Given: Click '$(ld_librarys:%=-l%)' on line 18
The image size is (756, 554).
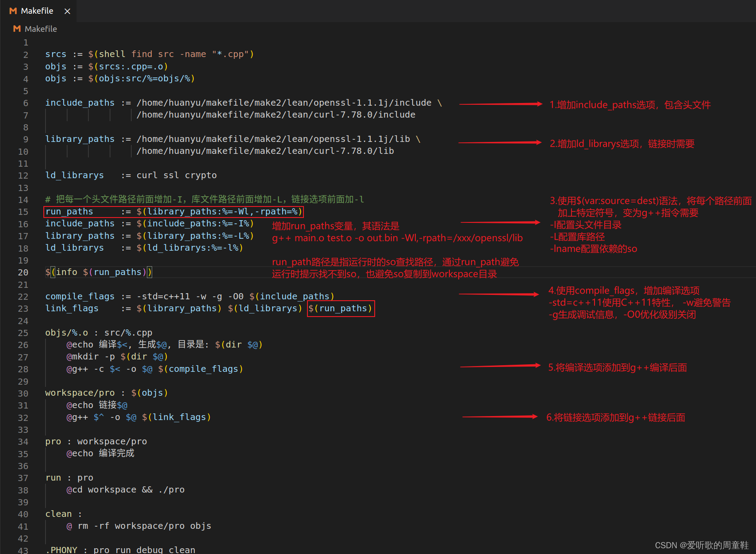Looking at the screenshot, I should pos(190,248).
